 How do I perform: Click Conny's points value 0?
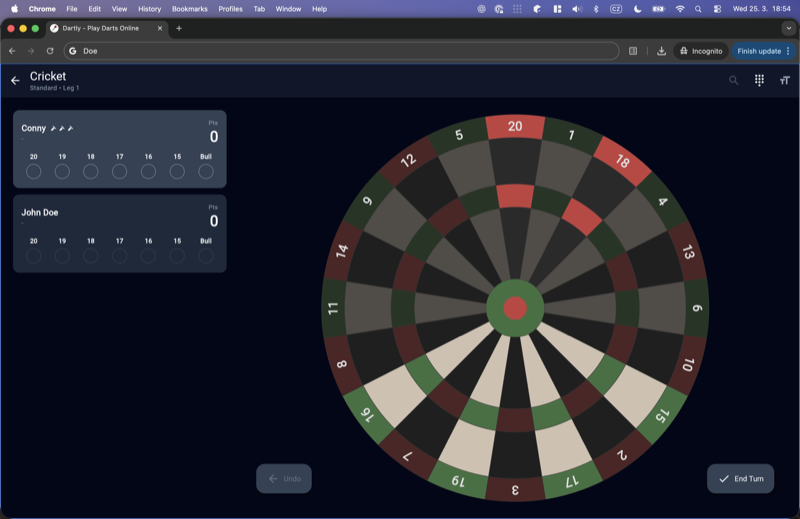pos(214,137)
